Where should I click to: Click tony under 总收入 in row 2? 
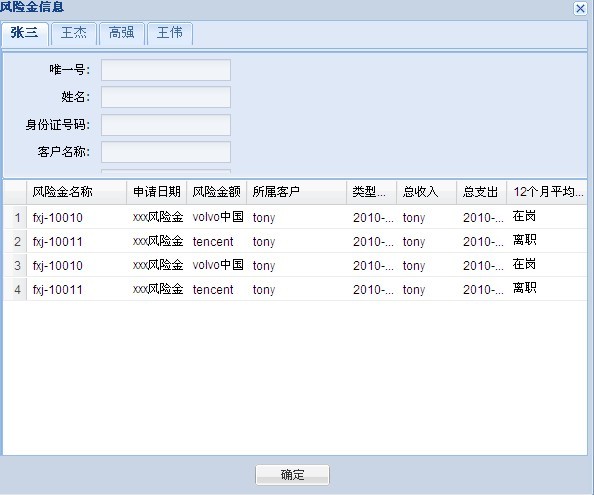[414, 242]
